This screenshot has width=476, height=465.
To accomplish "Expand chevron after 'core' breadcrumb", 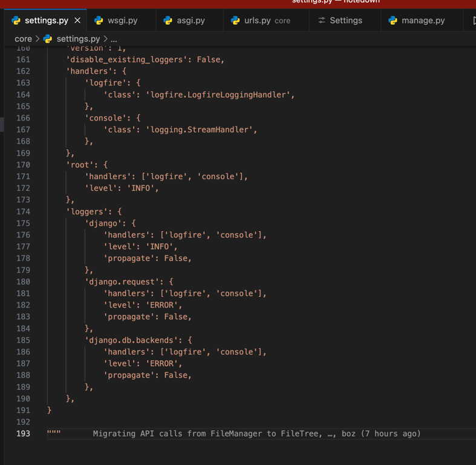I will (x=37, y=39).
